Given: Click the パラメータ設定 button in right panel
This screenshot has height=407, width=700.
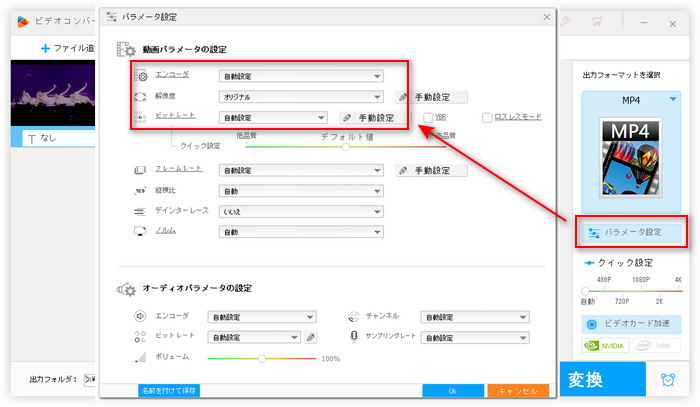Looking at the screenshot, I should point(630,232).
